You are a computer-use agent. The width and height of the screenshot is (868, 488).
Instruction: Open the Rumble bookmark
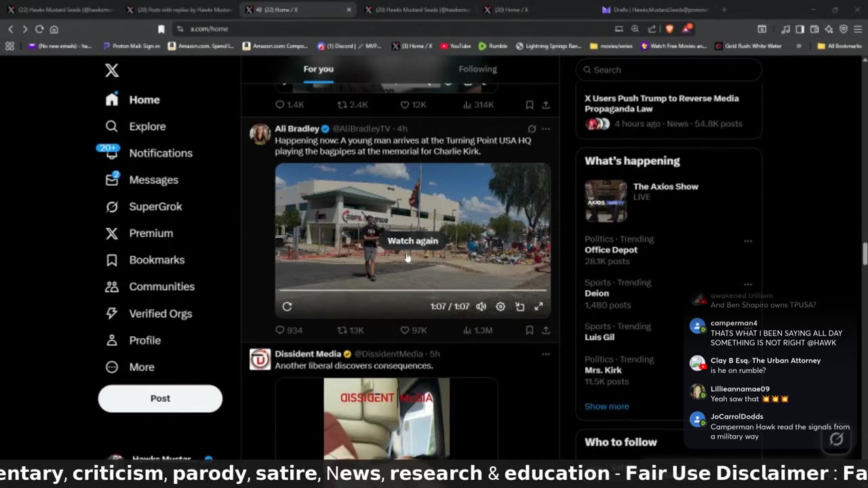(493, 46)
